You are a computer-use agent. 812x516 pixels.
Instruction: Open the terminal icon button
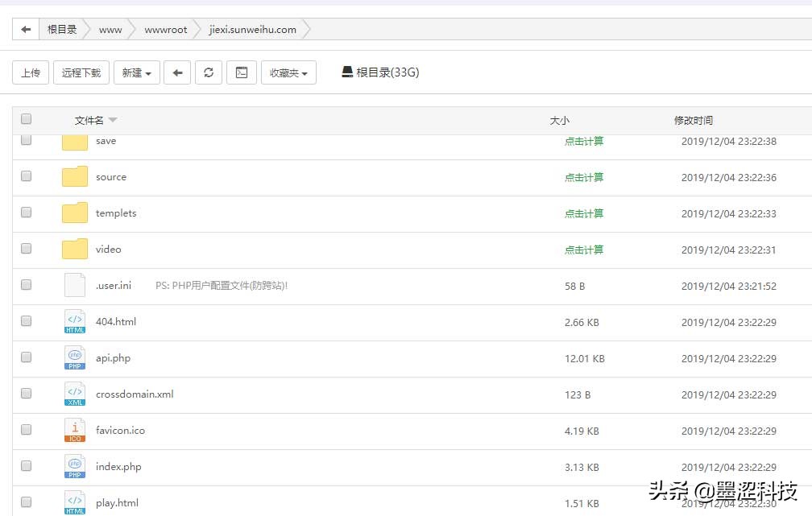tap(241, 72)
